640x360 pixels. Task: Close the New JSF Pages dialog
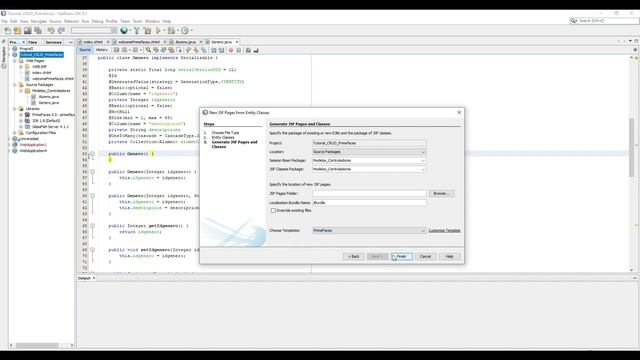[459, 112]
